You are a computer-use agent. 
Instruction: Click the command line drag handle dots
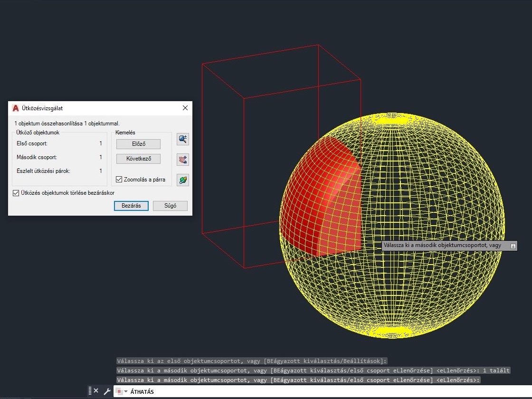click(90, 390)
